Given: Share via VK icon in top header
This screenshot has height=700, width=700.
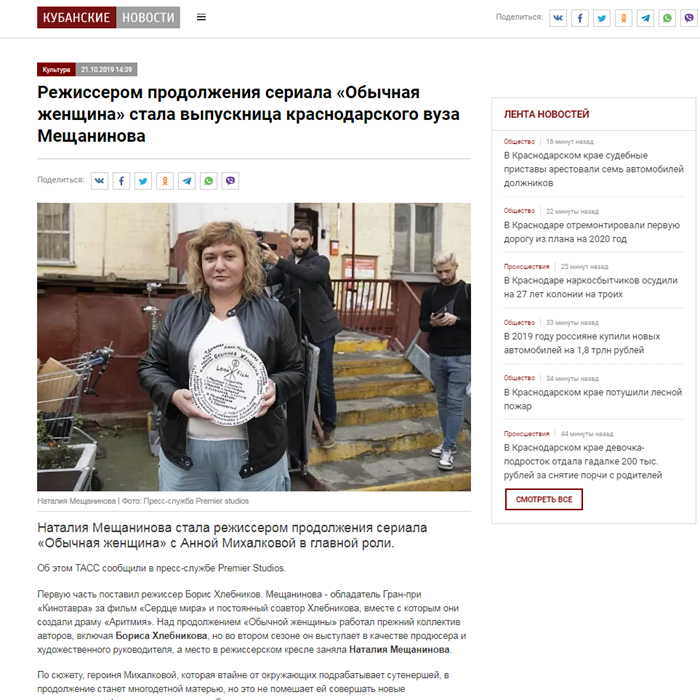Looking at the screenshot, I should point(558,18).
